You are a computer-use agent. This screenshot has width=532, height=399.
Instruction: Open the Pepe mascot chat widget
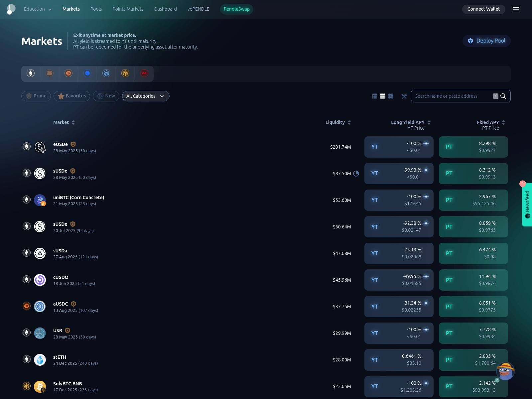coord(505,371)
